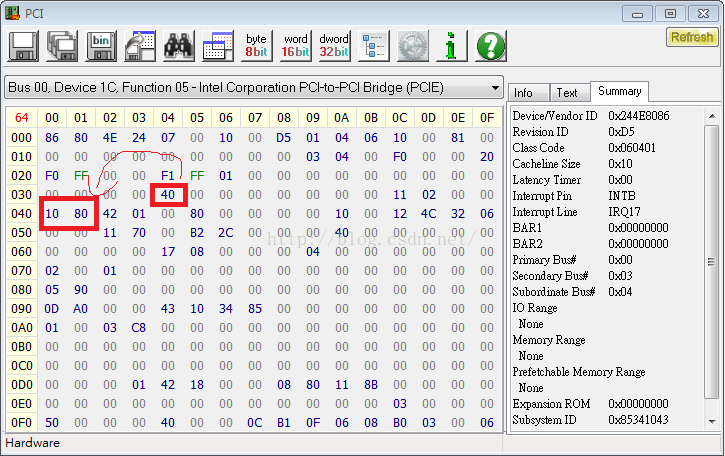
Task: Click the row header 0C0
Action: 22,366
